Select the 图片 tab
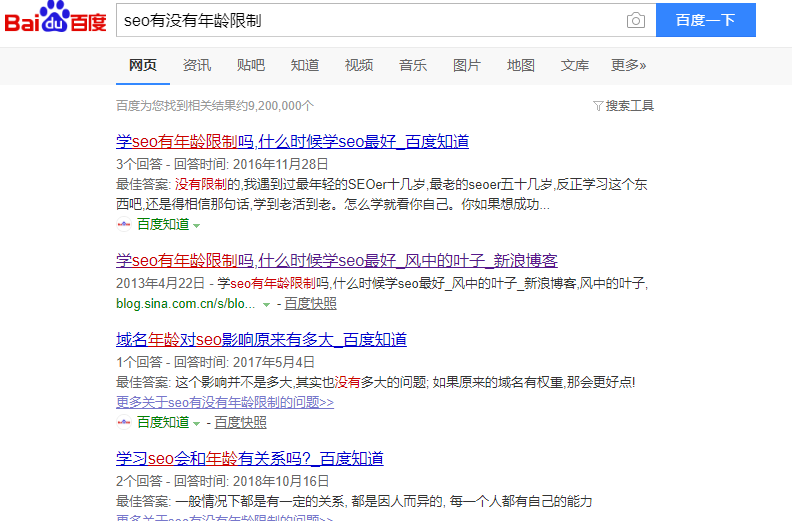Viewport: 792px width, 521px height. [467, 65]
